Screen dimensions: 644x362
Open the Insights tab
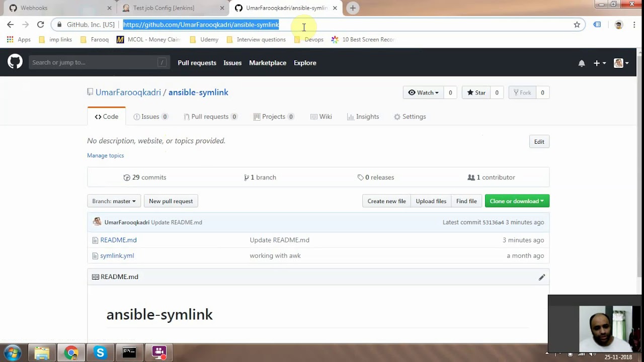[x=363, y=117]
